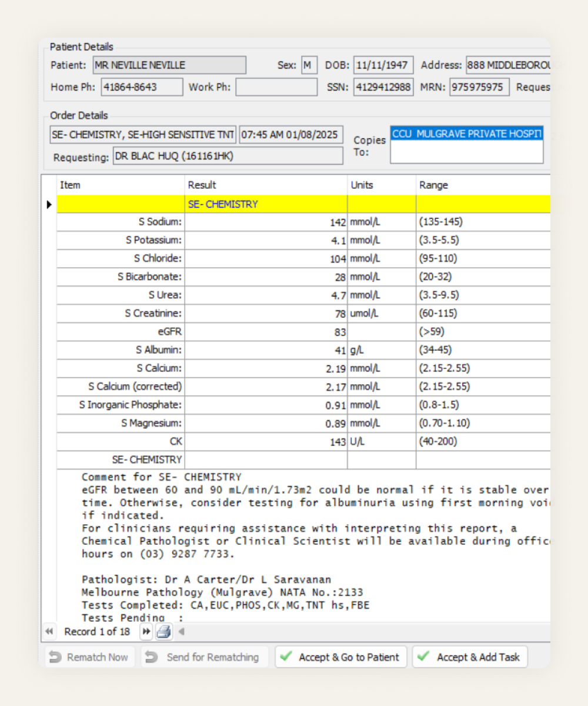Click the Item column header

tap(121, 185)
